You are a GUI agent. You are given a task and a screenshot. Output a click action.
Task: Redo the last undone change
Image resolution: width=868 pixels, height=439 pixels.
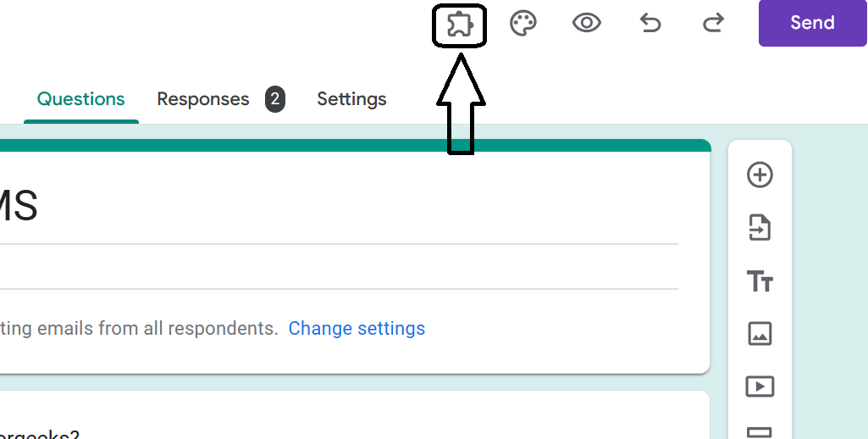[713, 23]
